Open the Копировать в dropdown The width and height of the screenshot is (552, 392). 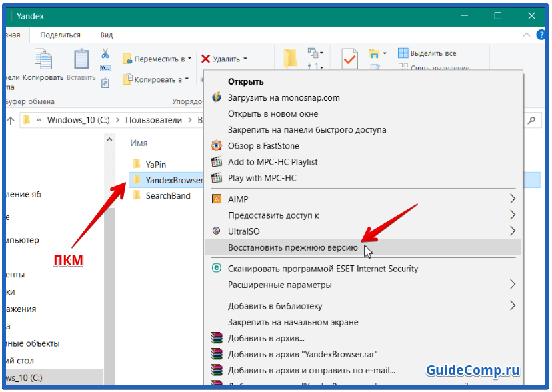tap(156, 79)
